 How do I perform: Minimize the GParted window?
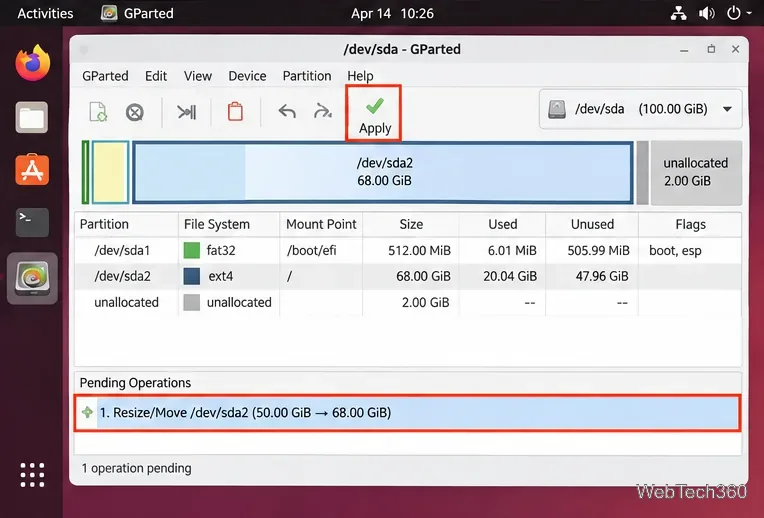pos(684,50)
